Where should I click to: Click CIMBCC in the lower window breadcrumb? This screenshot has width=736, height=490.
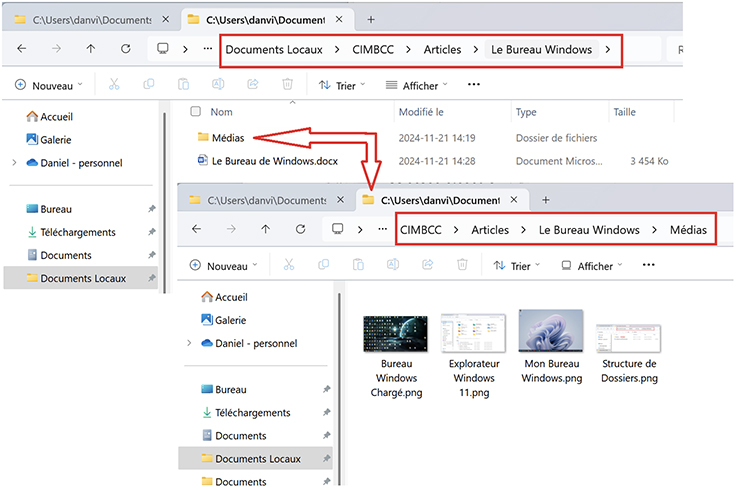pyautogui.click(x=422, y=230)
